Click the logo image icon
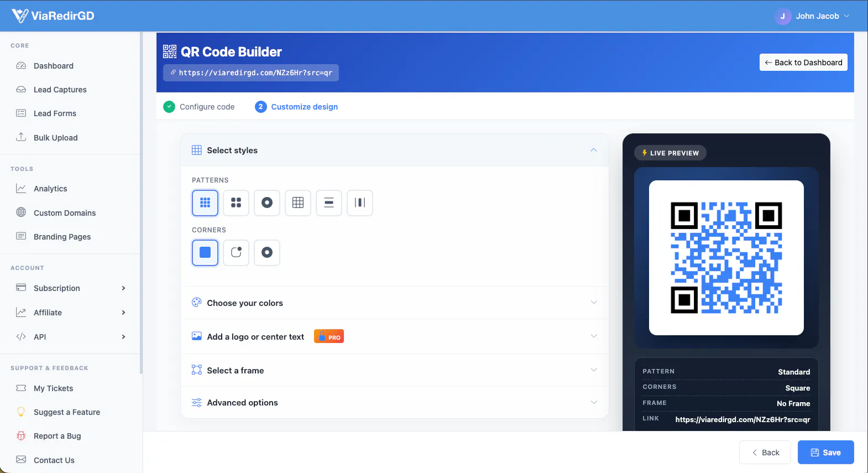 tap(197, 336)
